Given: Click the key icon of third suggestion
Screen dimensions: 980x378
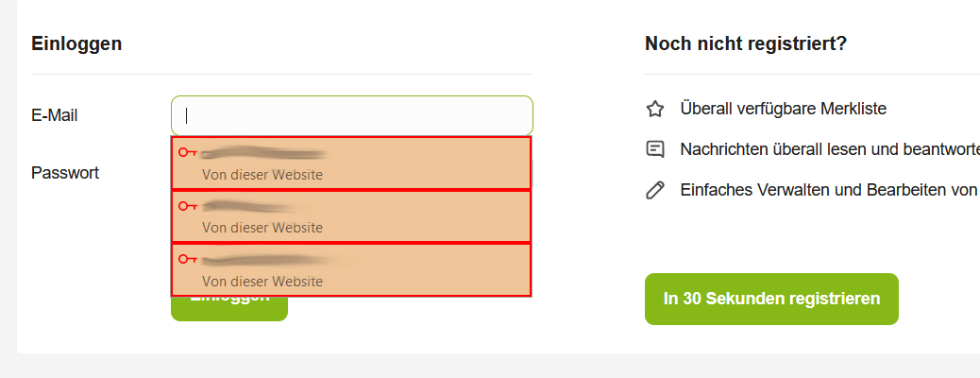Looking at the screenshot, I should [x=187, y=259].
